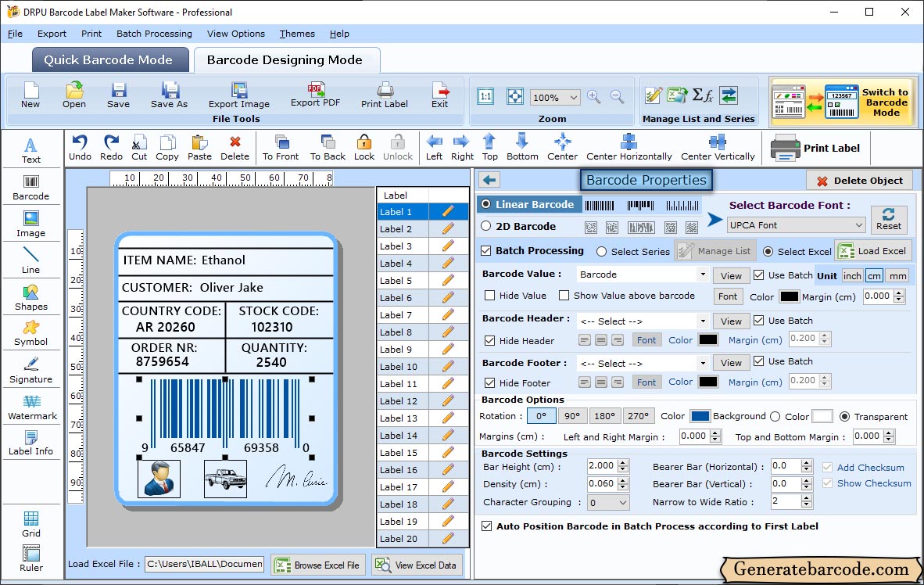
Task: Click the Reset button
Action: coord(888,219)
